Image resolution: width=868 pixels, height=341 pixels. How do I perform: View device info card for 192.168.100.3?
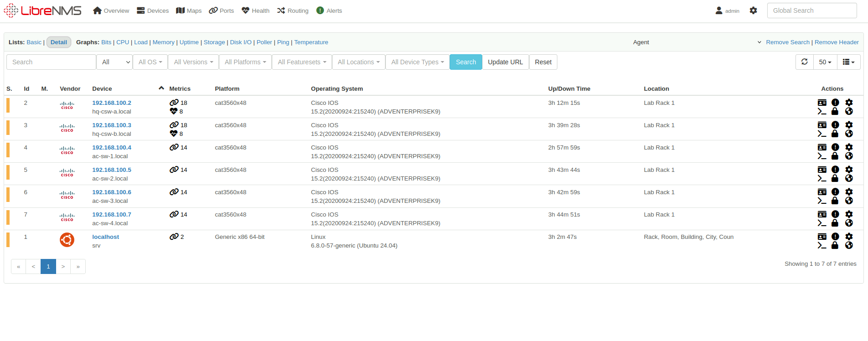pos(822,125)
